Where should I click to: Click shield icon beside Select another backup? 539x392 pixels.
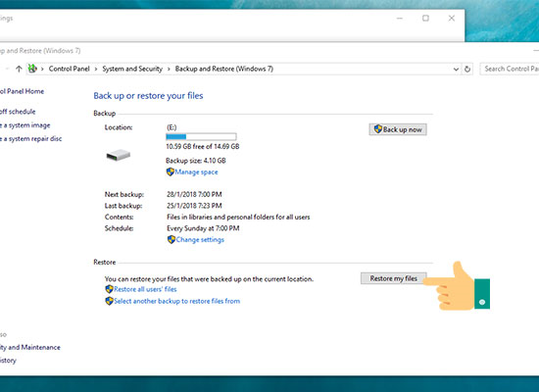110,301
